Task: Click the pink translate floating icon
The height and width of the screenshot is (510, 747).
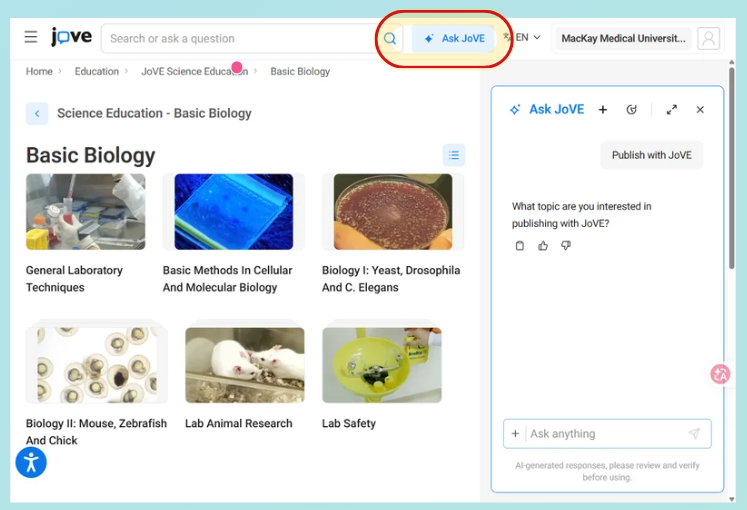Action: point(720,374)
